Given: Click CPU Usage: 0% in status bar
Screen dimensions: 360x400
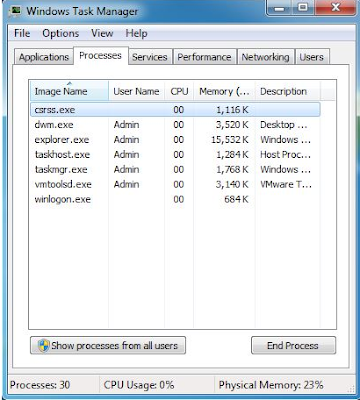Looking at the screenshot, I should coord(139,385).
